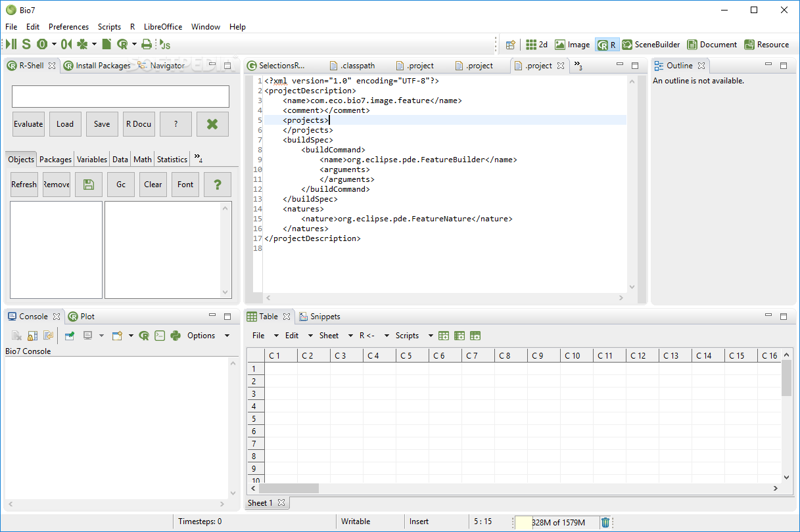Click the printer icon in main toolbar

pyautogui.click(x=147, y=44)
